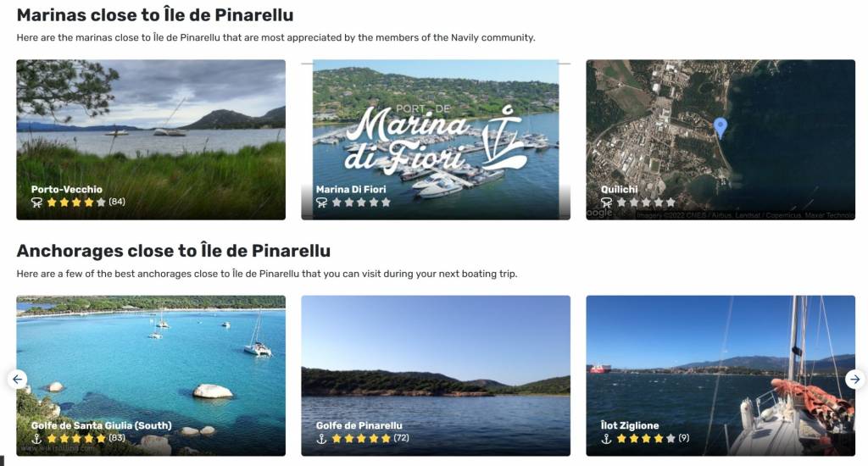Viewport: 868px width, 466px height.
Task: Click the anchor icon on Golfe de Pinarellu
Action: pyautogui.click(x=321, y=438)
